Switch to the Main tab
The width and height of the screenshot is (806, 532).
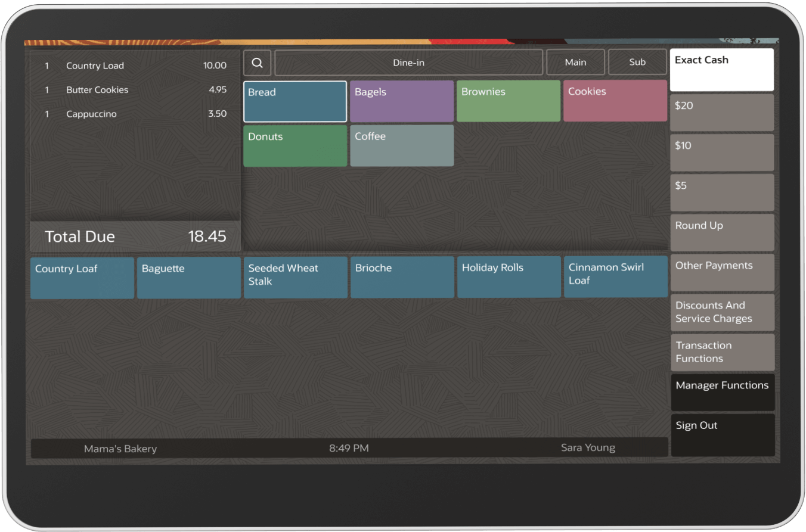tap(575, 62)
